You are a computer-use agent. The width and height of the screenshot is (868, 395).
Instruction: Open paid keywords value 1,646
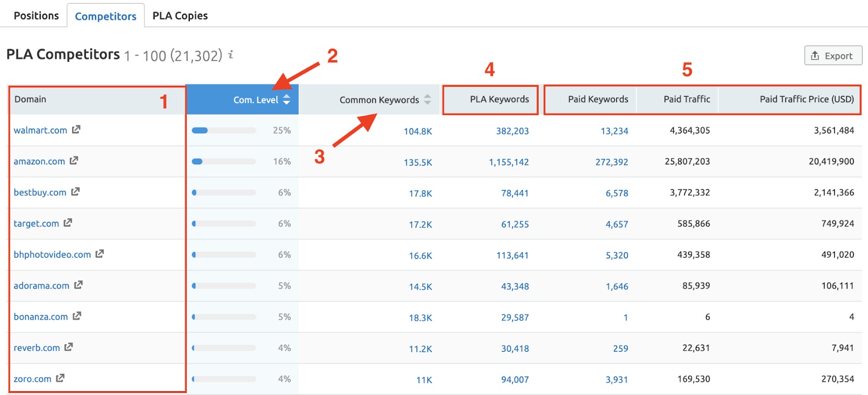click(x=617, y=286)
